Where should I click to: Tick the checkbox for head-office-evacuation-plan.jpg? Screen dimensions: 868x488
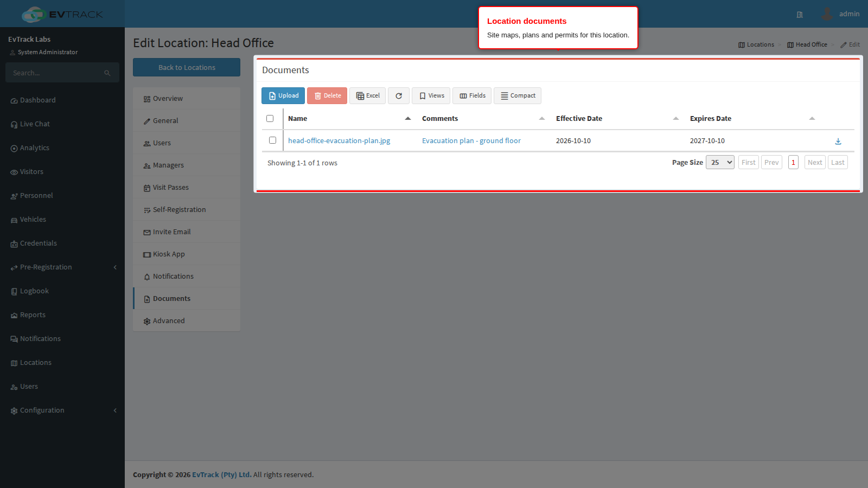272,140
